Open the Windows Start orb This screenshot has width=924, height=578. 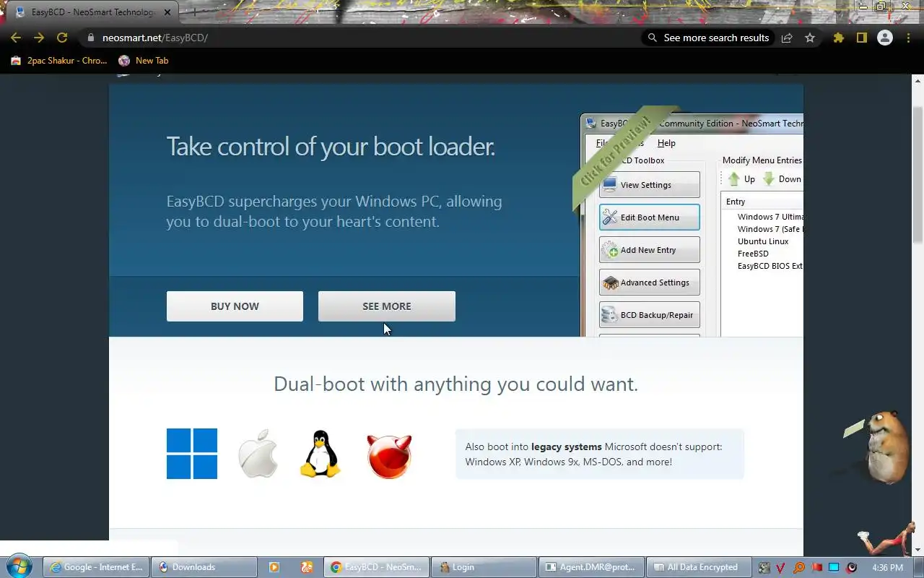(19, 566)
